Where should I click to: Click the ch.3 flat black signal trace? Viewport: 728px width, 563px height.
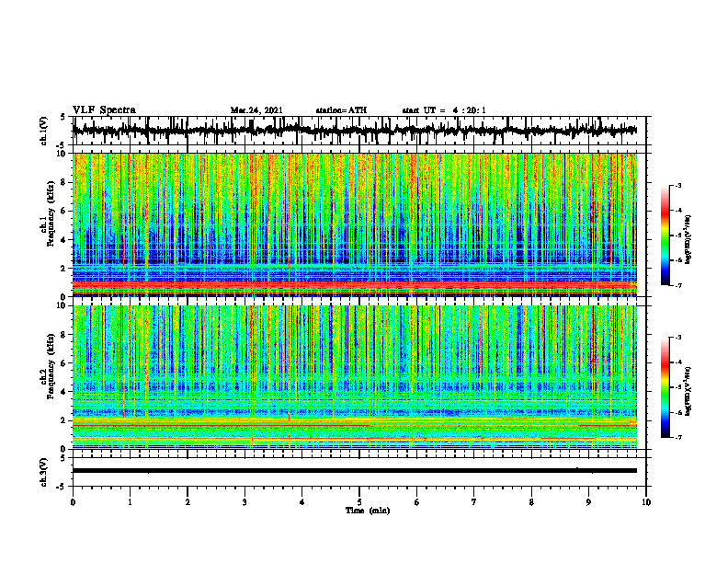[355, 471]
